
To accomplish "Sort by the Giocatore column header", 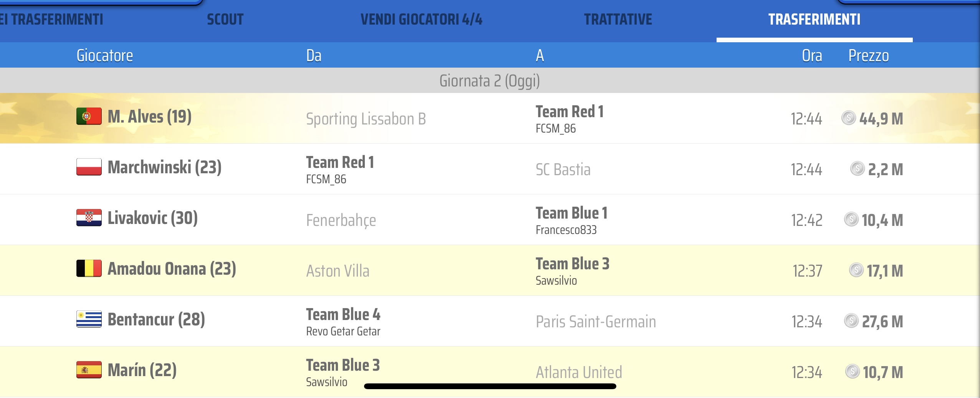I will pos(104,56).
